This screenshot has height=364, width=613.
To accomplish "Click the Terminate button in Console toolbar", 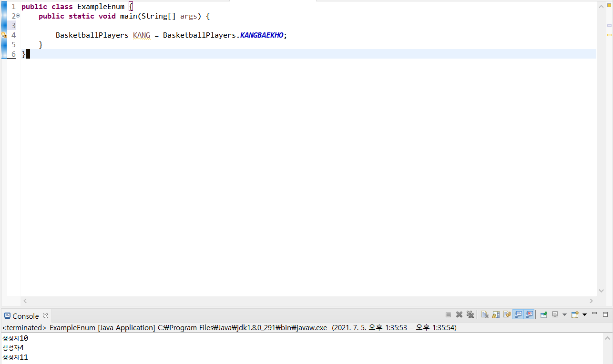I will (448, 314).
